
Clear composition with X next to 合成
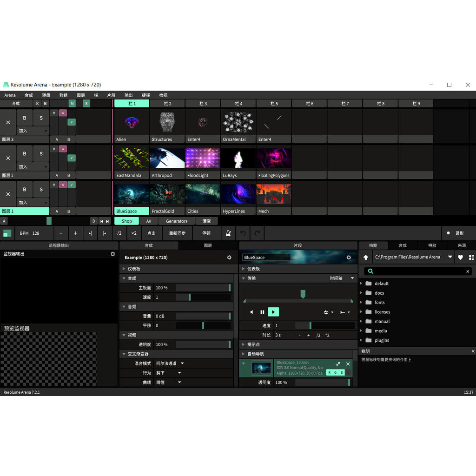[37, 104]
